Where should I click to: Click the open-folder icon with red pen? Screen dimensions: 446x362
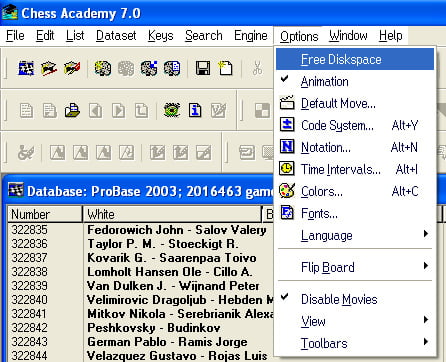tap(72, 68)
